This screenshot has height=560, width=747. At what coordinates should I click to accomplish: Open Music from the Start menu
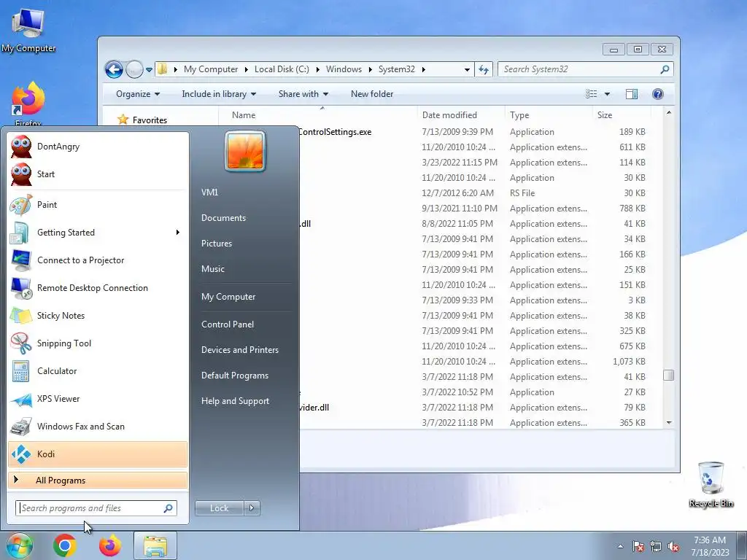(213, 269)
